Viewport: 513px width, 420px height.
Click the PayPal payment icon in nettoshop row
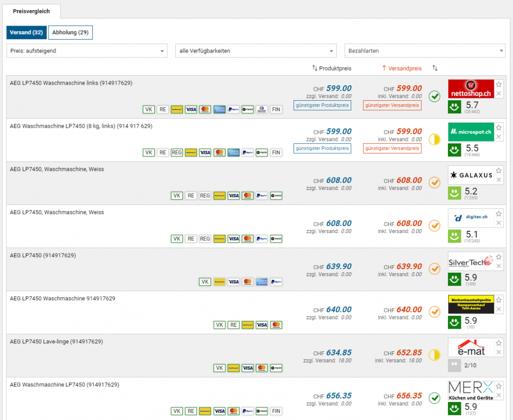[233, 109]
